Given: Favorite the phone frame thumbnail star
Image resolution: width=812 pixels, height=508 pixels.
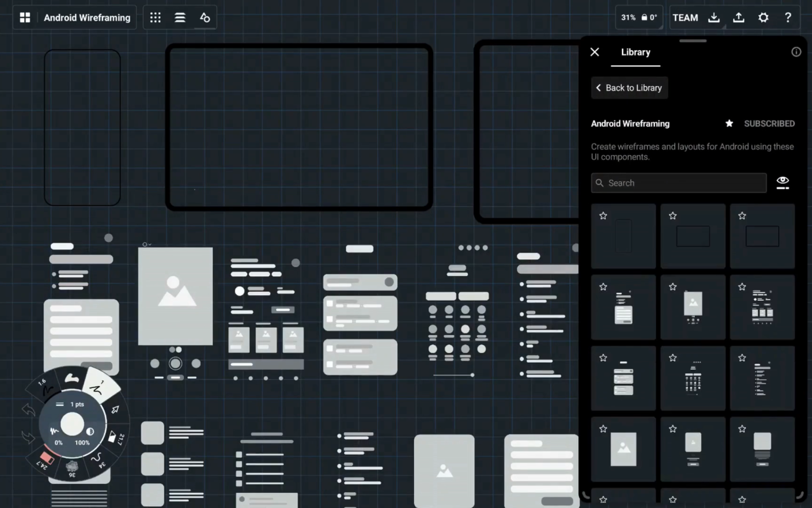Looking at the screenshot, I should pos(603,215).
